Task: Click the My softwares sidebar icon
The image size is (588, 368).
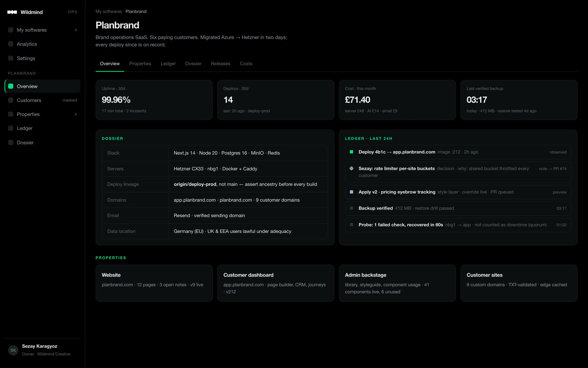Action: tap(11, 30)
